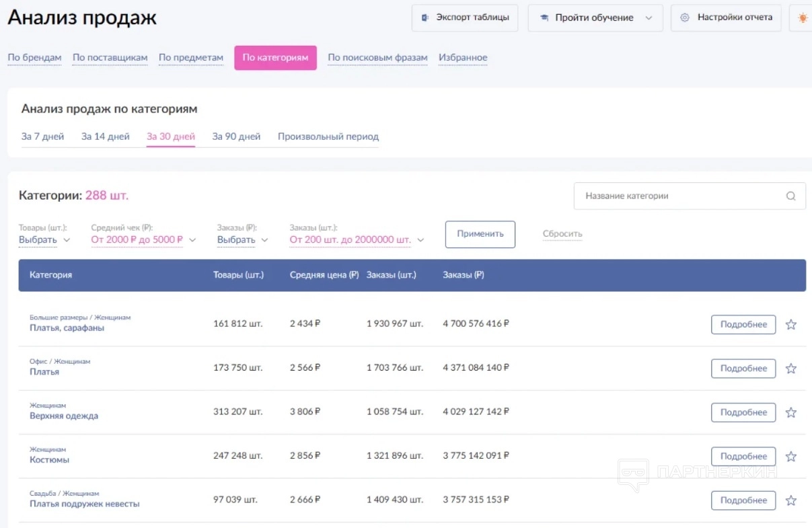
Task: Expand the Товары (шт.) Выбрать filter
Action: tap(44, 240)
